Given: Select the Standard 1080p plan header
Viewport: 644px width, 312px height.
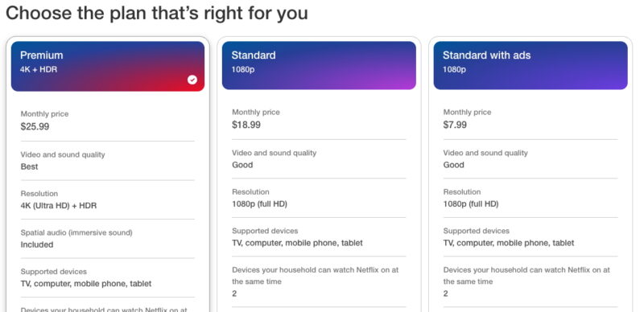Looking at the screenshot, I should click(x=319, y=65).
